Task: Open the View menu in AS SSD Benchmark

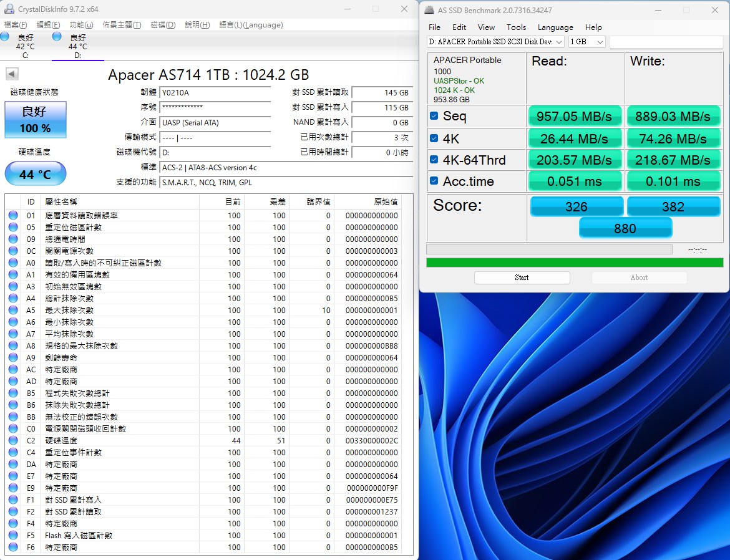Action: click(x=486, y=27)
